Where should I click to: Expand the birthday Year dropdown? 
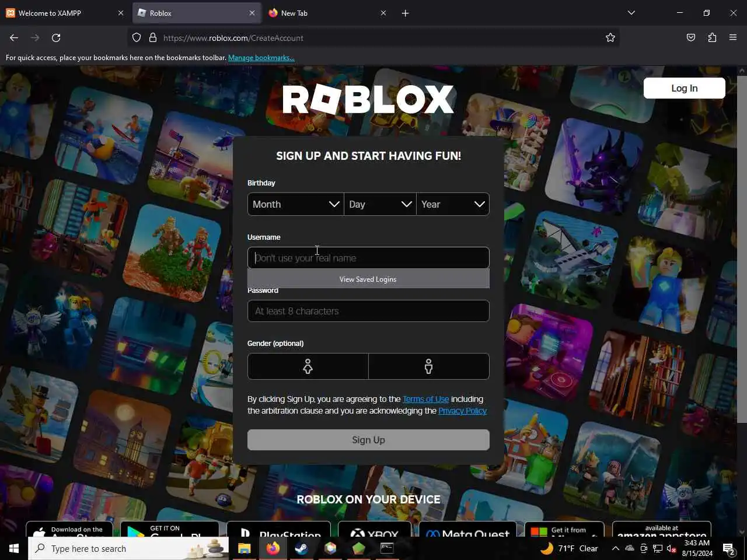(453, 204)
